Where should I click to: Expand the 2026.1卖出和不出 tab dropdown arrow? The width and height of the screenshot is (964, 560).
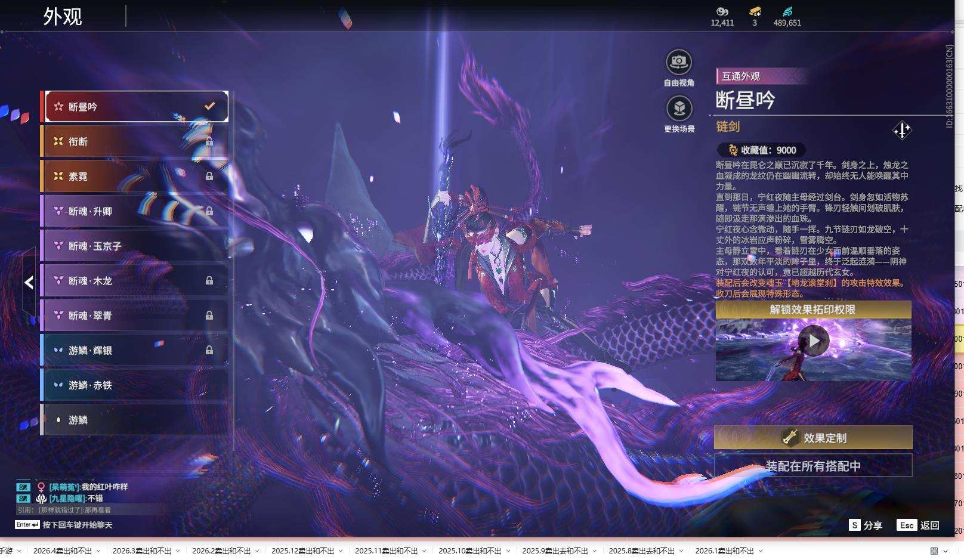click(760, 551)
